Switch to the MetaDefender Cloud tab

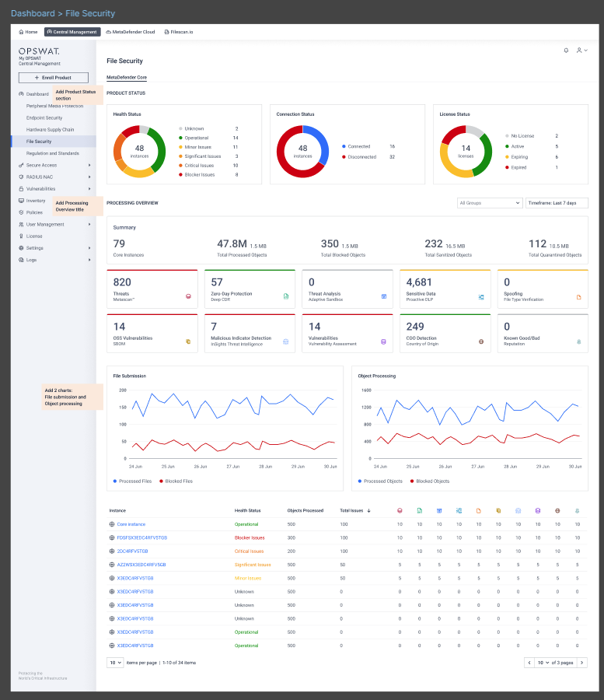click(130, 32)
